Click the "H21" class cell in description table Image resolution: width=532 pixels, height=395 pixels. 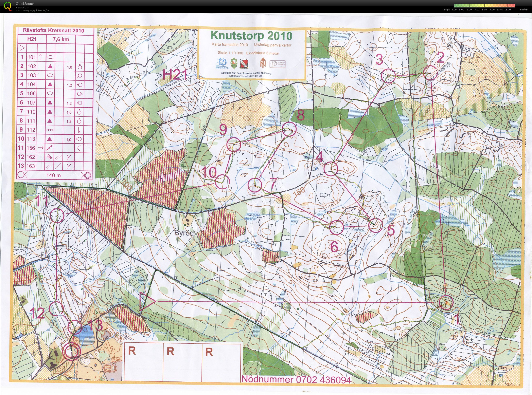pos(32,39)
